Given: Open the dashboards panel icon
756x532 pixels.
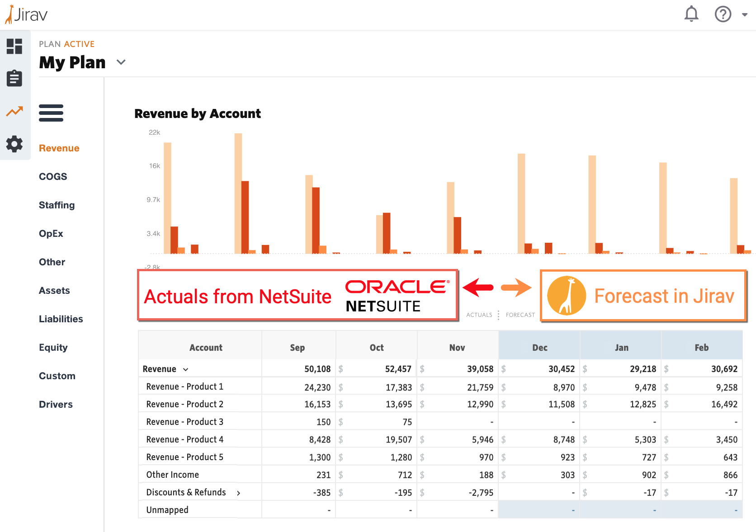Looking at the screenshot, I should point(14,47).
